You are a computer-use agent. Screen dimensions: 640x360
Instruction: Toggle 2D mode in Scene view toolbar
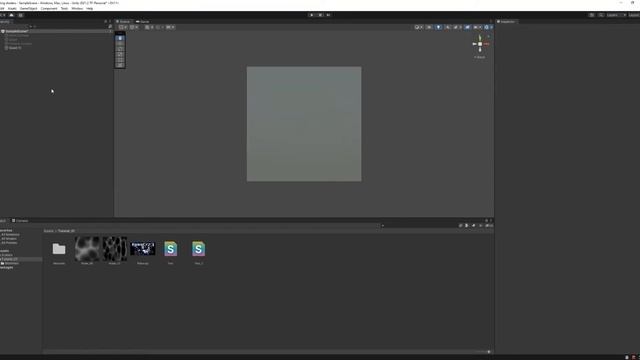[x=429, y=27]
